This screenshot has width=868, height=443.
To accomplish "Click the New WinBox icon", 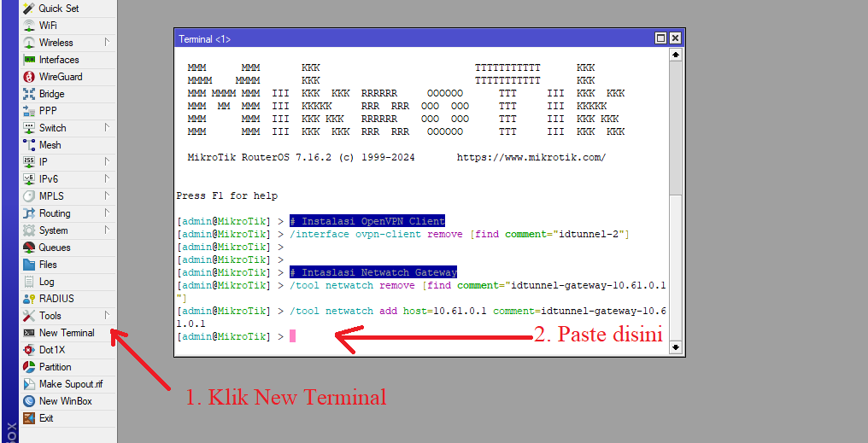I will [29, 401].
